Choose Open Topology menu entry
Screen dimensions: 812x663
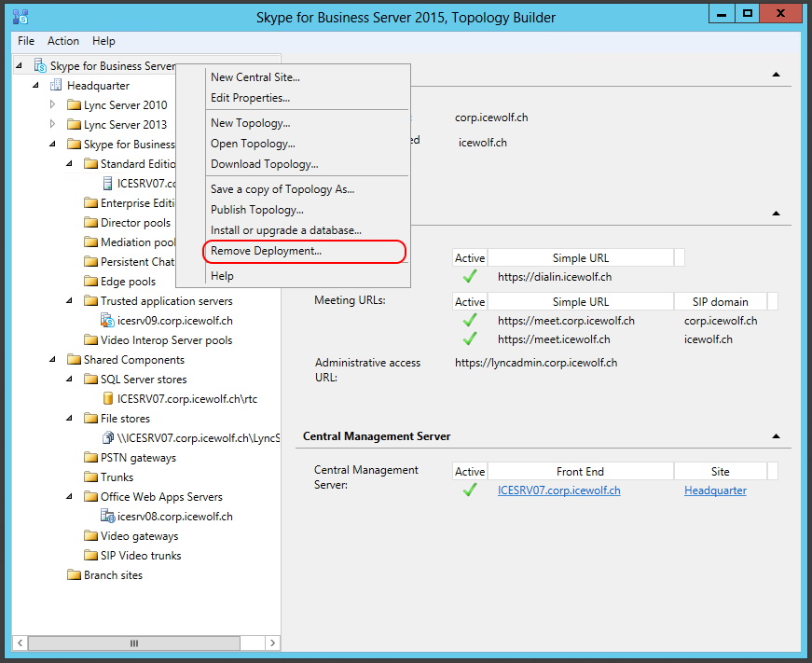[x=307, y=144]
